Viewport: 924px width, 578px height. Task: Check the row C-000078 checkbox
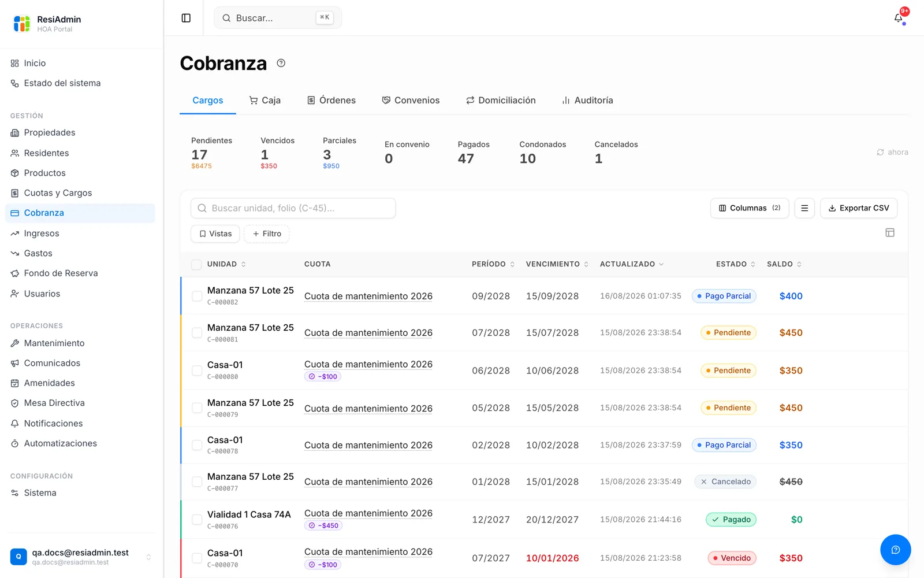pyautogui.click(x=197, y=445)
